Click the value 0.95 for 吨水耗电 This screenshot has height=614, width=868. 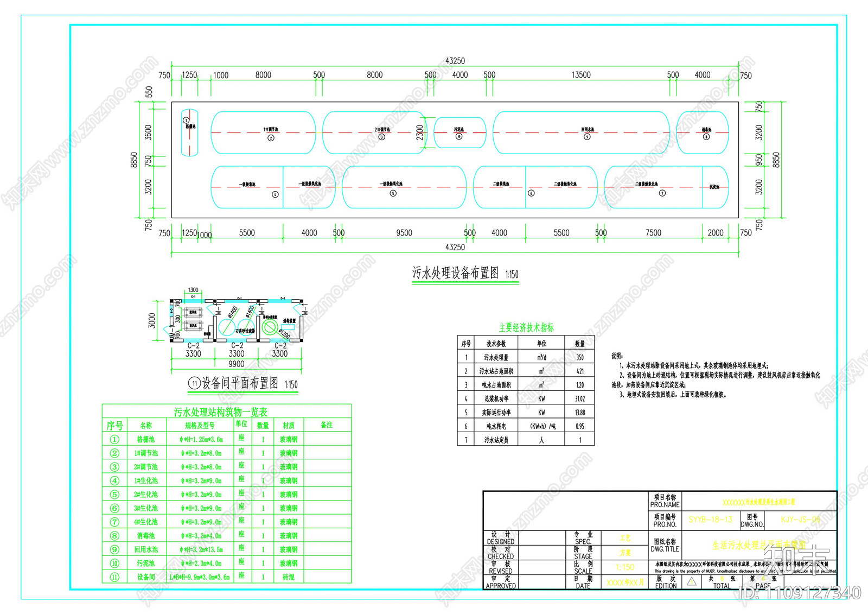tap(580, 427)
